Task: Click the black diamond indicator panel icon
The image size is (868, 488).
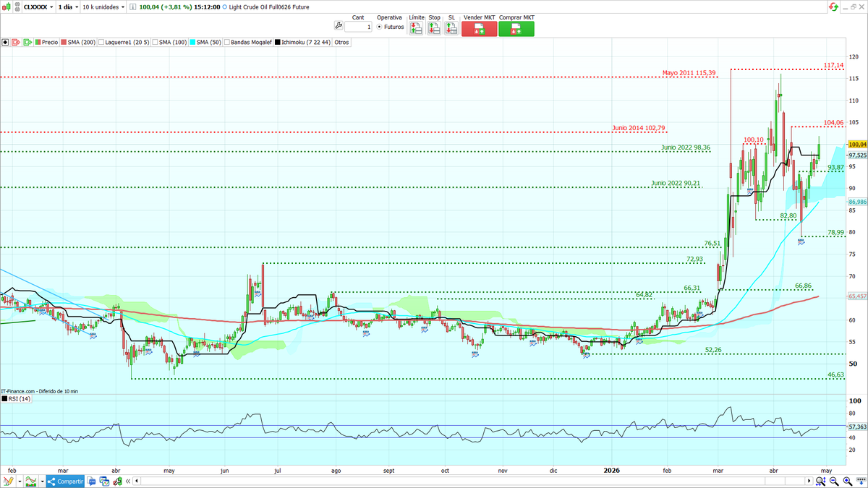Action: (5, 42)
